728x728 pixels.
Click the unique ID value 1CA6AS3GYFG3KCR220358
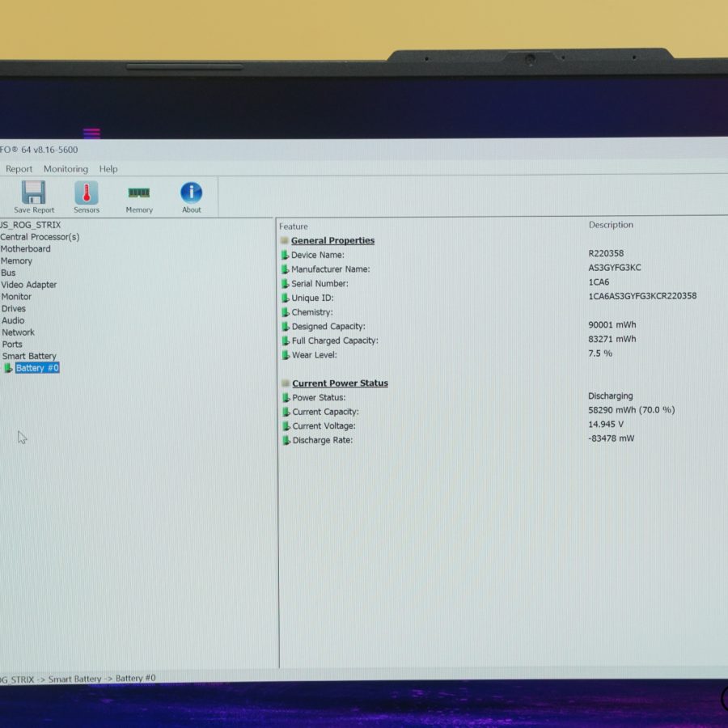tap(642, 296)
